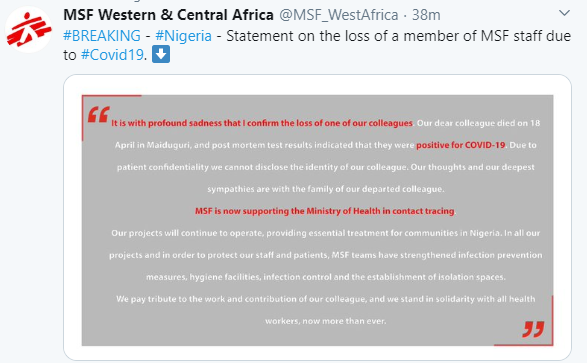Screen dimensions: 587x363
Task: Open MSF Western & Central Africa profile name
Action: (x=168, y=15)
